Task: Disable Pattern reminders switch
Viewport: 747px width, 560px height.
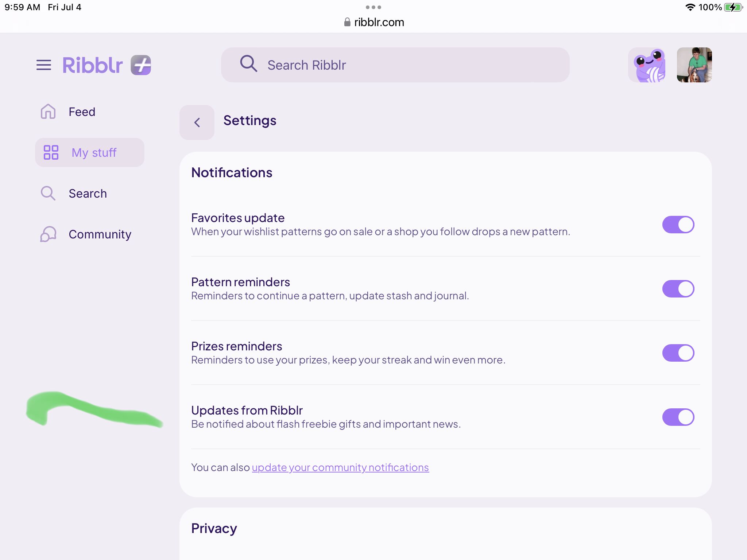Action: click(x=678, y=289)
